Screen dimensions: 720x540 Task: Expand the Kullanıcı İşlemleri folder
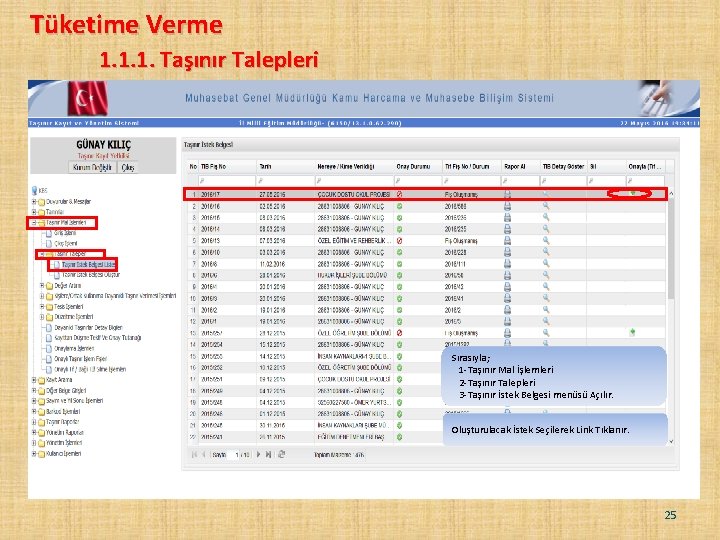34,454
